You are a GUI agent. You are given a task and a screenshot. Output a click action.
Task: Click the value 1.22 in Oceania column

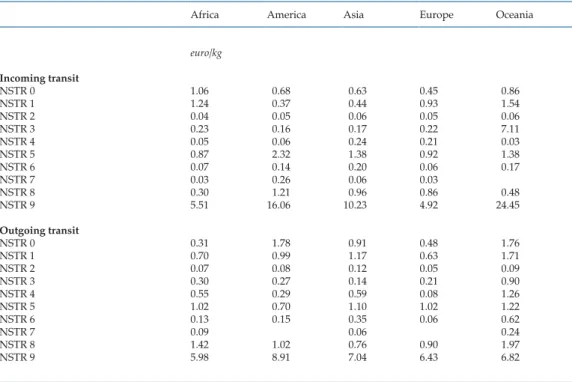pyautogui.click(x=510, y=306)
